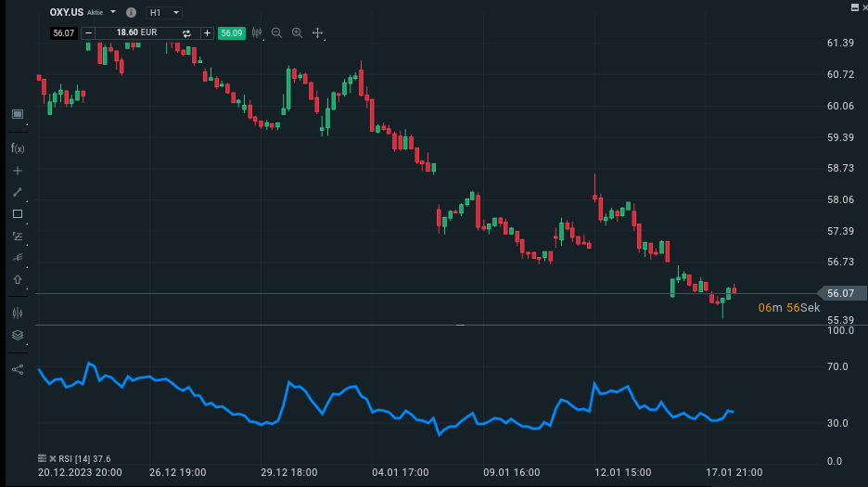Increase trade volume with plus button
Viewport: 868px width, 487px height.
(x=207, y=33)
